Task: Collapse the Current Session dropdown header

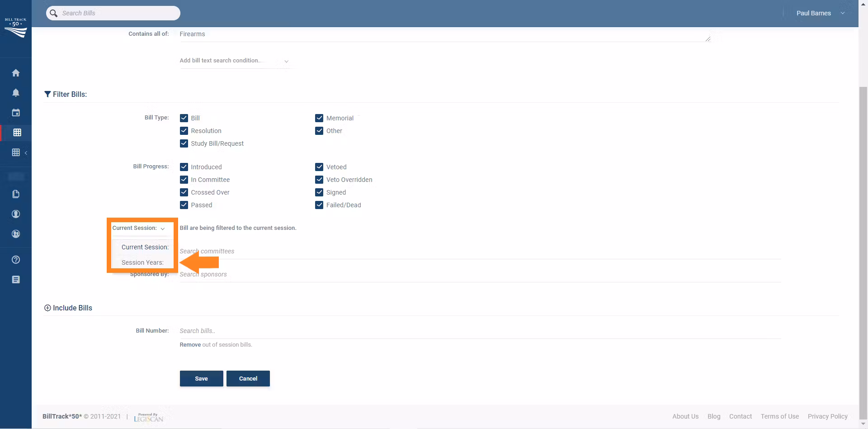Action: click(x=139, y=228)
